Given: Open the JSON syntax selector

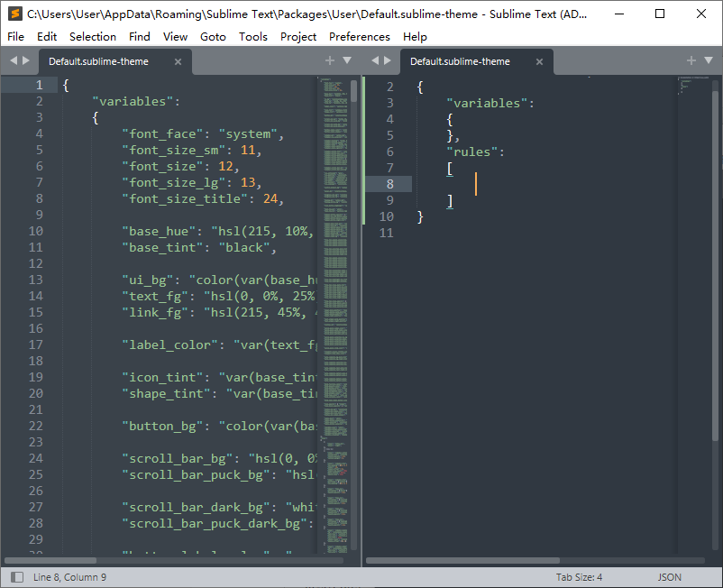Looking at the screenshot, I should pyautogui.click(x=669, y=576).
